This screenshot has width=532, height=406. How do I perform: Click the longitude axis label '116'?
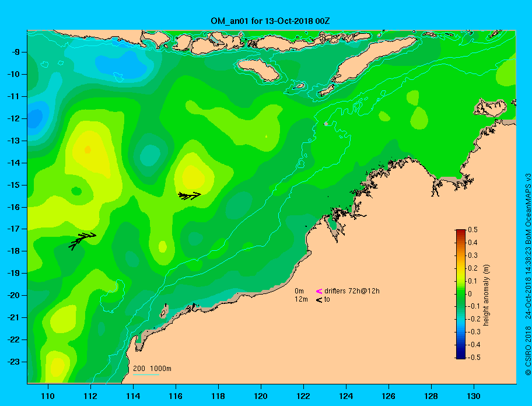[176, 396]
